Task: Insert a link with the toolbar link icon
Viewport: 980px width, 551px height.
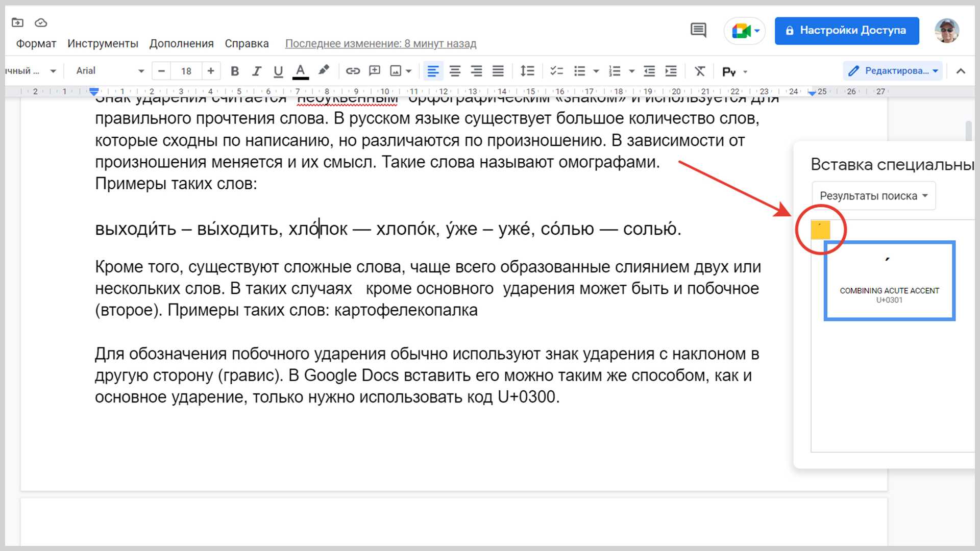Action: 353,71
